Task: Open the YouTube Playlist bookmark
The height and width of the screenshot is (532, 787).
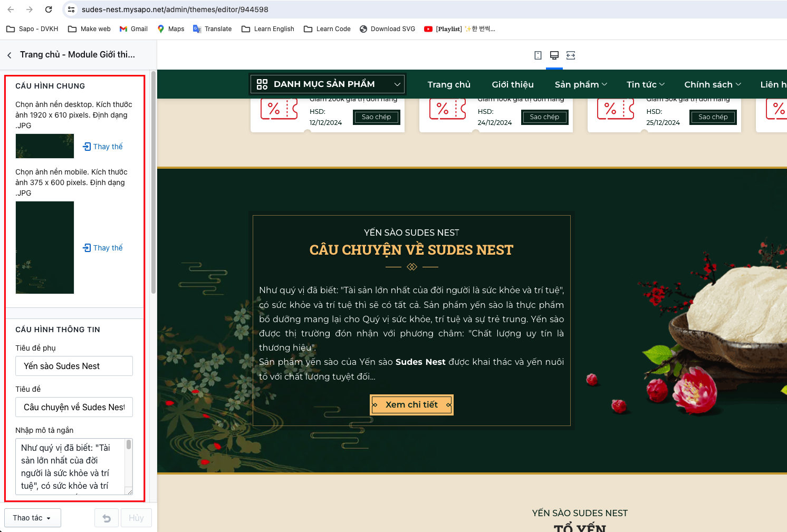Action: [x=459, y=29]
